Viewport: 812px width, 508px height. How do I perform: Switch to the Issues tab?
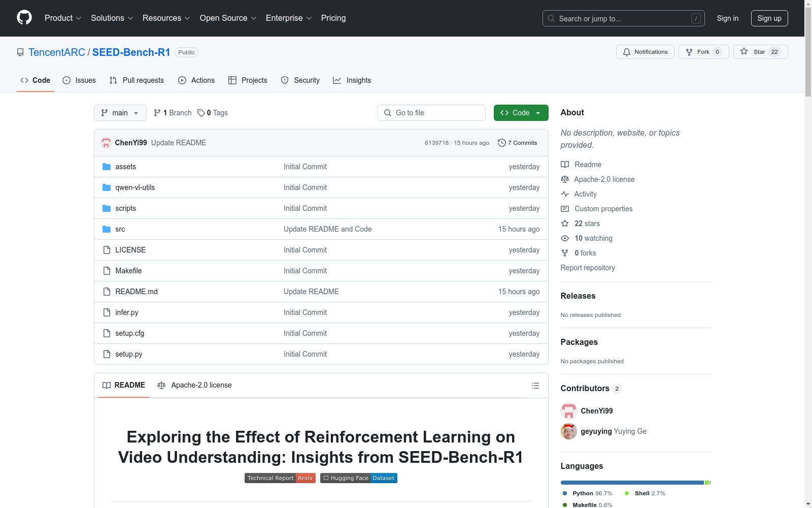[79, 80]
